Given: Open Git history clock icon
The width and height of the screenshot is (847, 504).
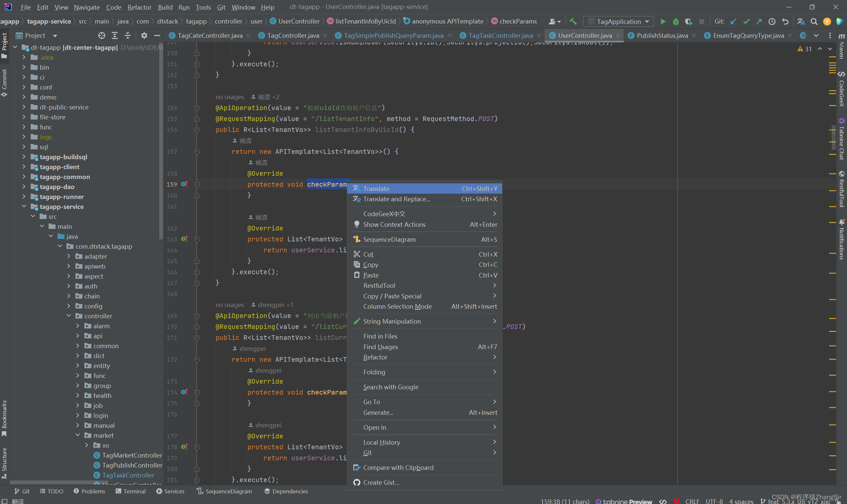Looking at the screenshot, I should coord(772,22).
